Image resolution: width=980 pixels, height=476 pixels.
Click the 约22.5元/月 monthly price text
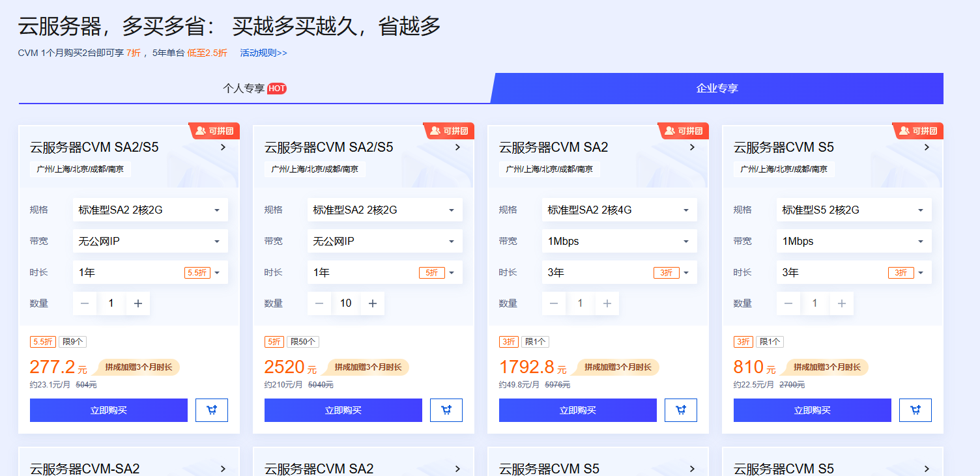(x=754, y=385)
